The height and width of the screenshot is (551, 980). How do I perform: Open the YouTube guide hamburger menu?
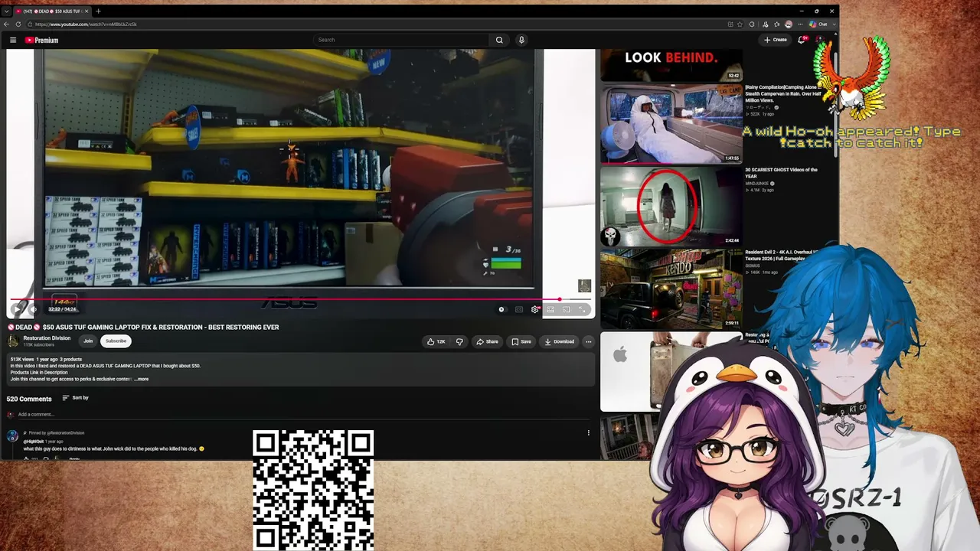click(x=13, y=40)
